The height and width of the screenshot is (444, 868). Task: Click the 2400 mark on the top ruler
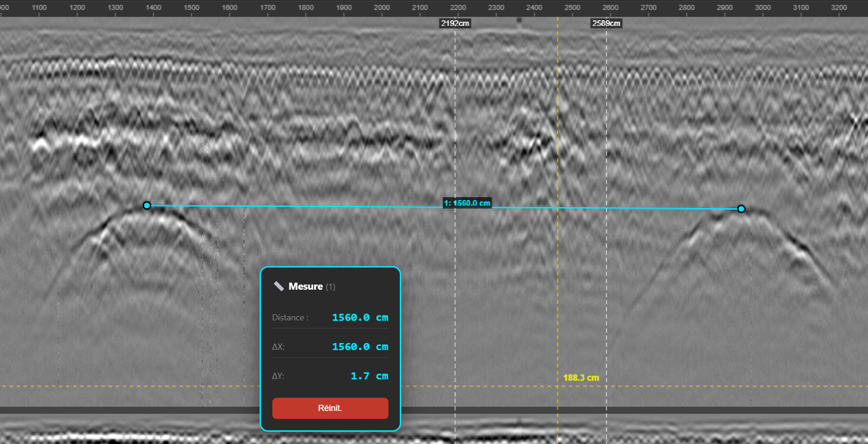(534, 8)
